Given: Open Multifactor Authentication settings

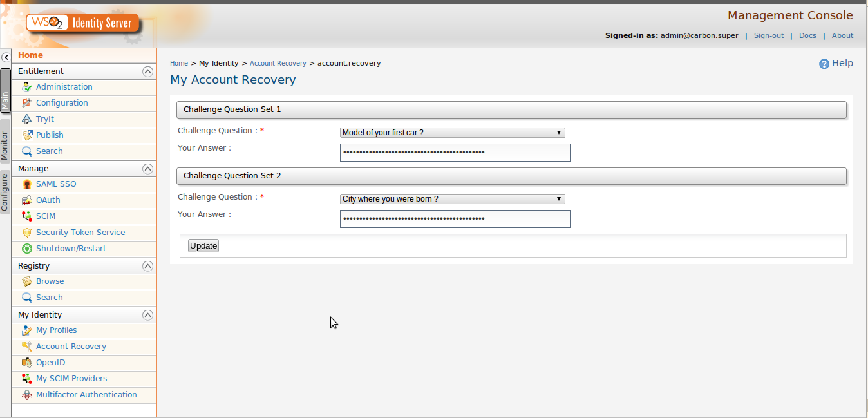Looking at the screenshot, I should pos(27,394).
